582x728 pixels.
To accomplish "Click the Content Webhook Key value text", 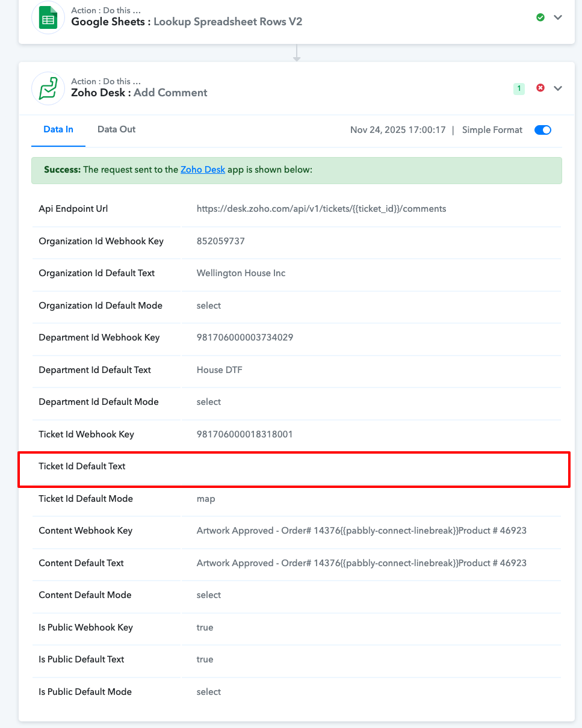I will tap(361, 531).
